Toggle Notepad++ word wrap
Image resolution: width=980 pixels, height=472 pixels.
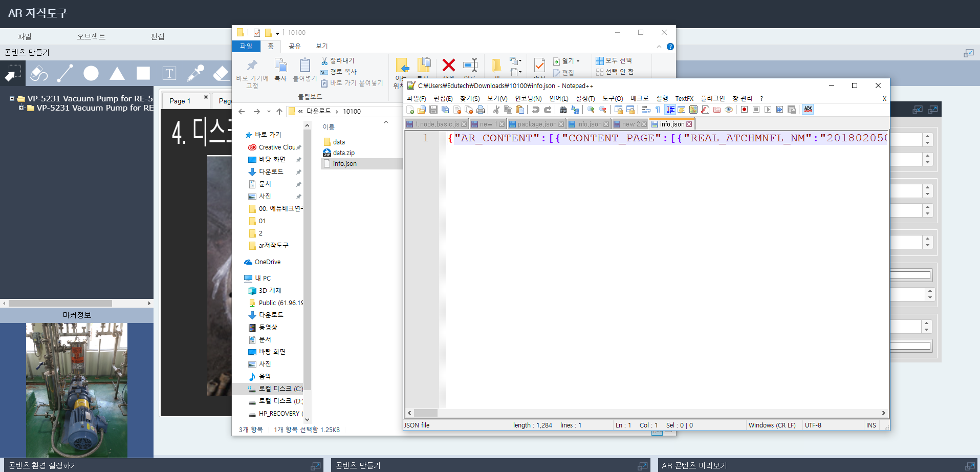[x=646, y=110]
